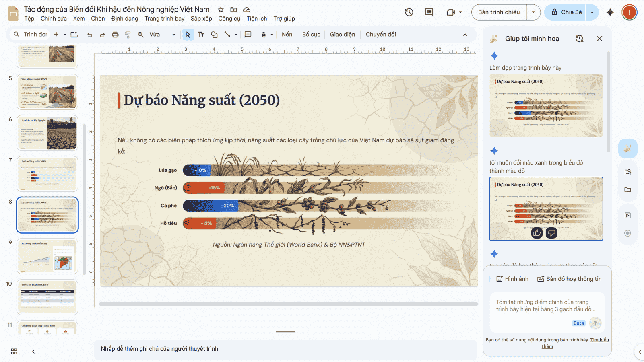Open the Định dạng menu
Screen dimensions: 644x362
[124, 19]
